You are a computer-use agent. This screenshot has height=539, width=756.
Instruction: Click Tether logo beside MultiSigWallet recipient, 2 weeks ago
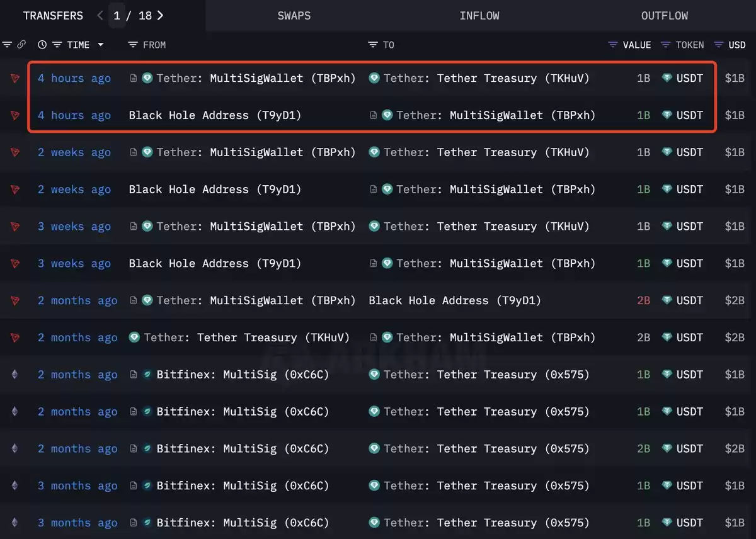(x=387, y=190)
